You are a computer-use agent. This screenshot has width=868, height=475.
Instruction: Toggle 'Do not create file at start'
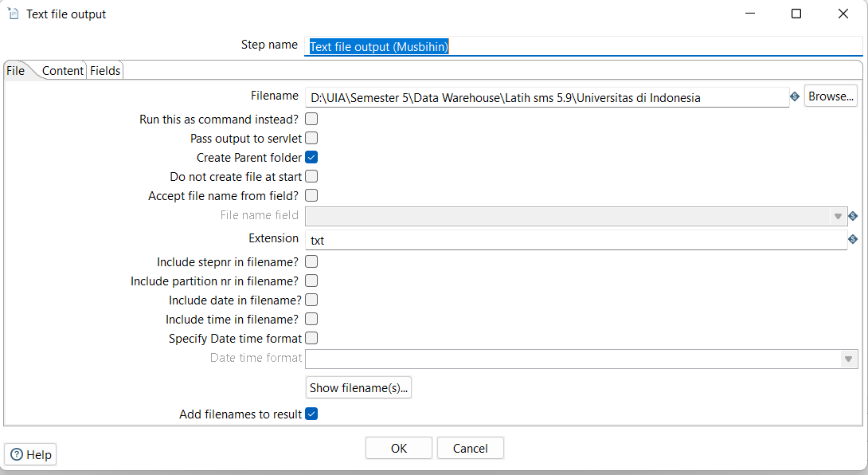[311, 176]
